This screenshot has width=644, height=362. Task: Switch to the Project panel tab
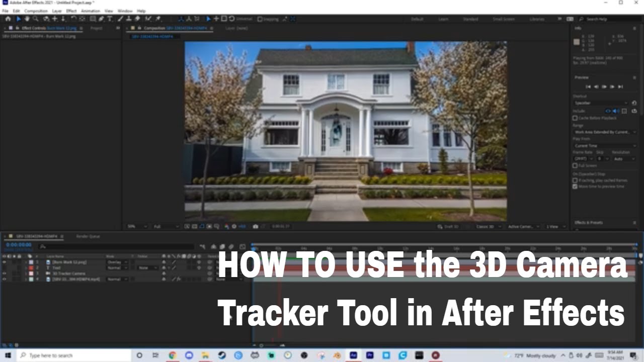pos(96,28)
